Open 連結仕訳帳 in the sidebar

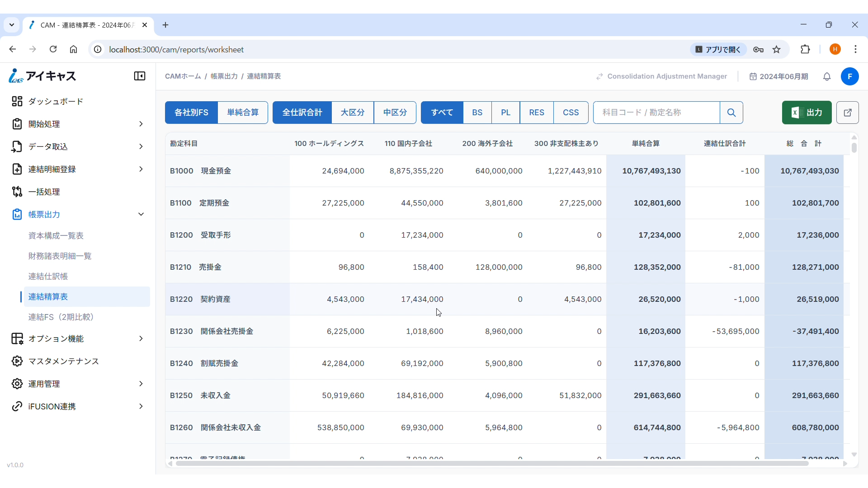[x=48, y=276]
